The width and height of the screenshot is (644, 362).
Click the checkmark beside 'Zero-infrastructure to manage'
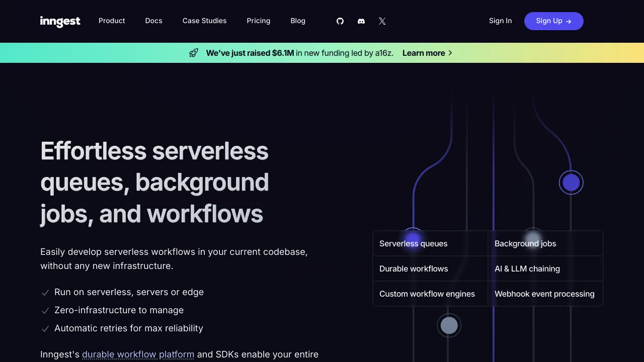(x=45, y=311)
